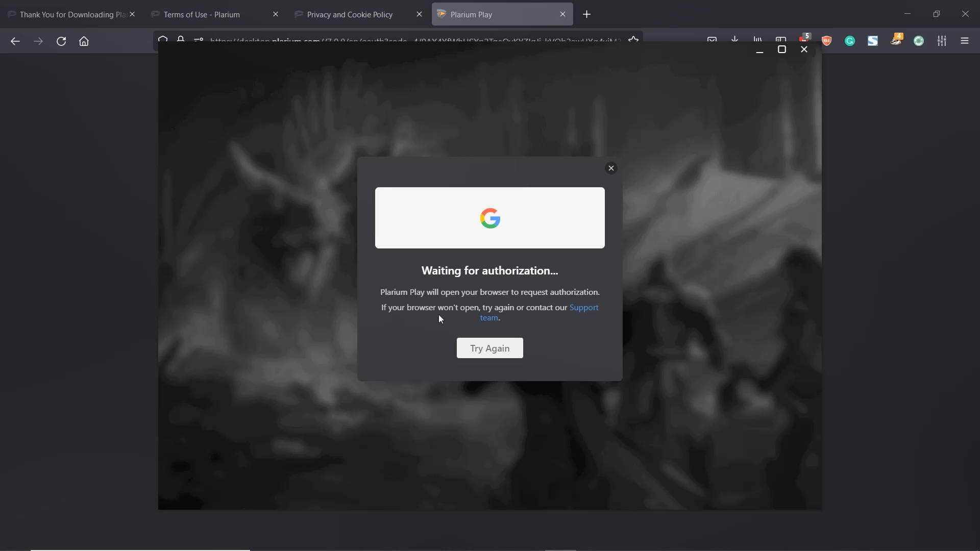Restore down the browser window
Image resolution: width=980 pixels, height=551 pixels.
(937, 14)
